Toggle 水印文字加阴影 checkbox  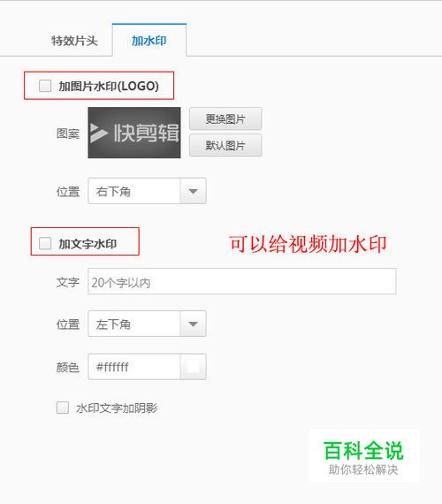[x=63, y=408]
